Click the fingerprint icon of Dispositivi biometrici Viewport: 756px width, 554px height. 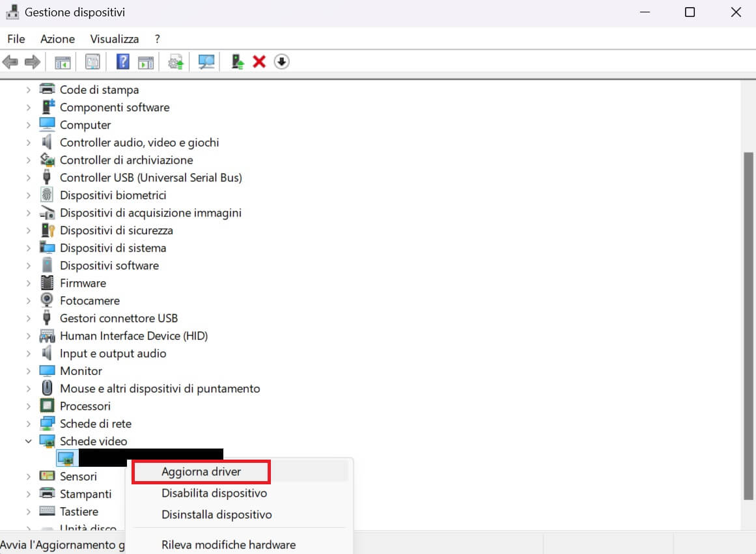[47, 195]
